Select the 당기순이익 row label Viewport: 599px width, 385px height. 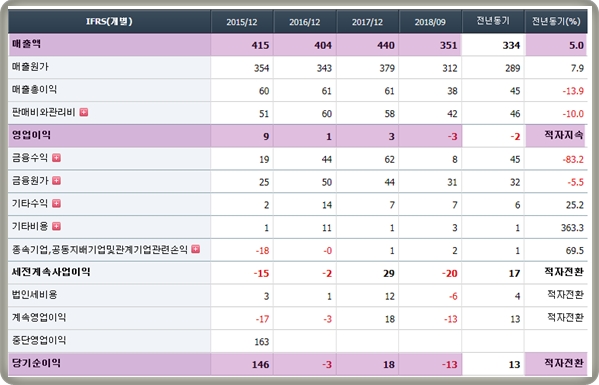36,363
